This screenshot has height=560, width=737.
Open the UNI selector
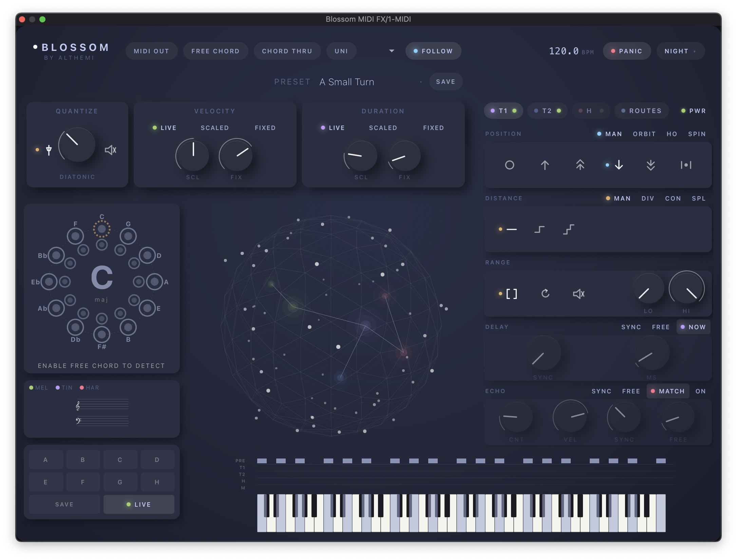pos(341,51)
